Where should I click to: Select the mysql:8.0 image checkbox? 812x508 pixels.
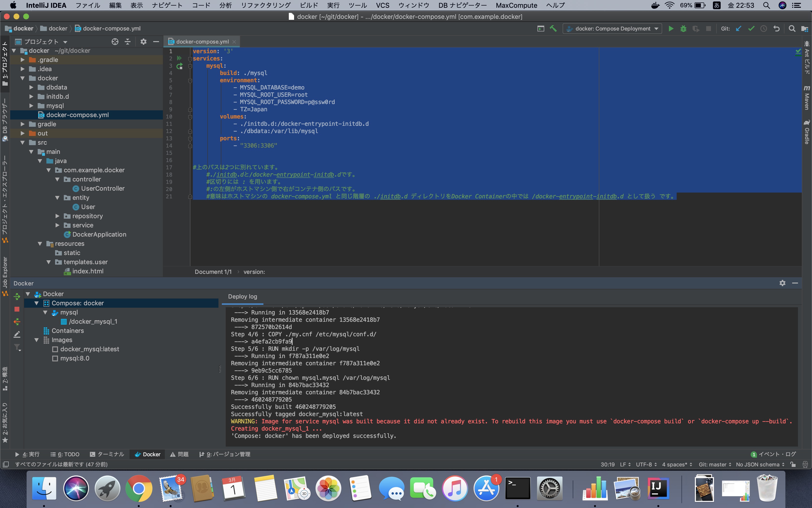(55, 359)
